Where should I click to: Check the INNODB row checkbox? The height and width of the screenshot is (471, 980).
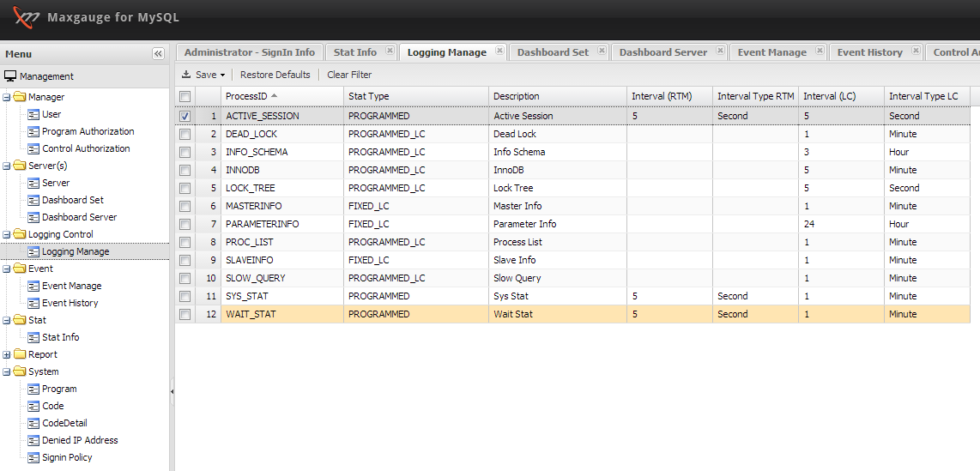click(185, 170)
